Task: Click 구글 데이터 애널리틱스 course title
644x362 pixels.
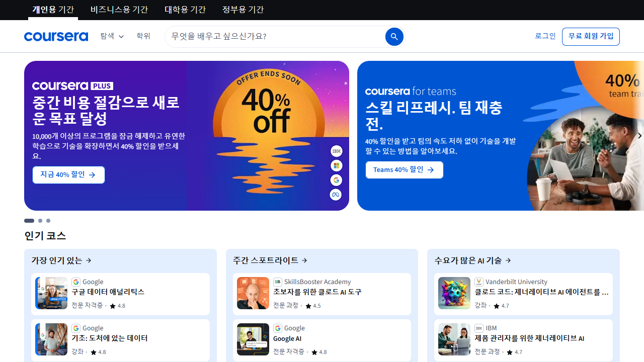Action: (x=108, y=292)
